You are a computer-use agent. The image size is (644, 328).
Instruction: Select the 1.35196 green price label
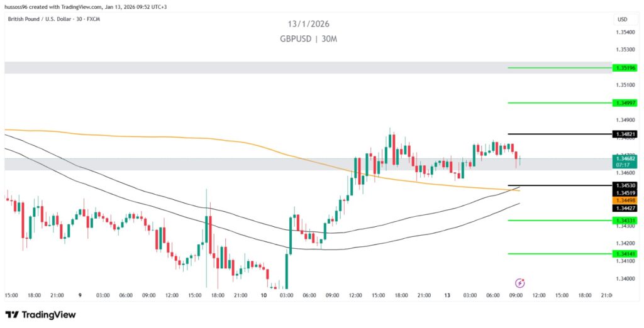pos(626,68)
